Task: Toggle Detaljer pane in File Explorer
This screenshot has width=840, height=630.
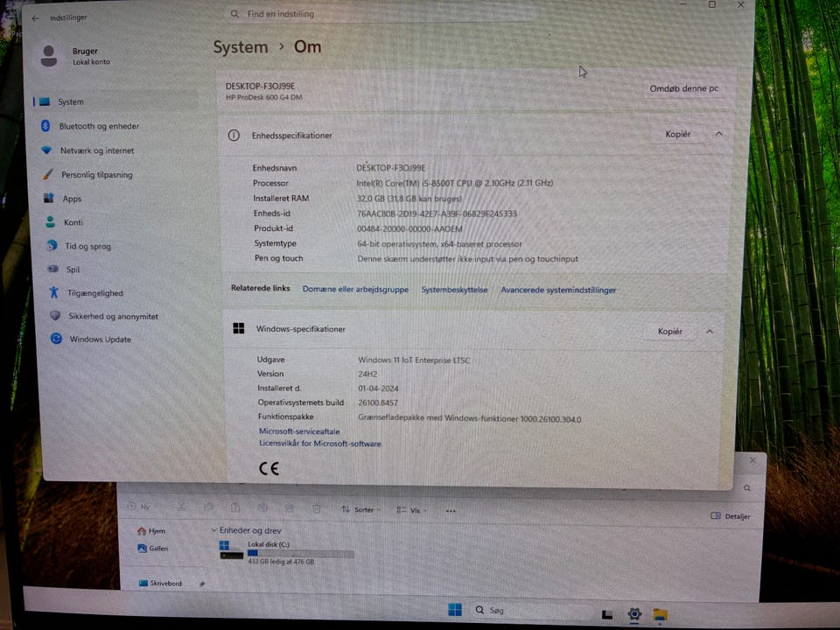Action: 730,516
